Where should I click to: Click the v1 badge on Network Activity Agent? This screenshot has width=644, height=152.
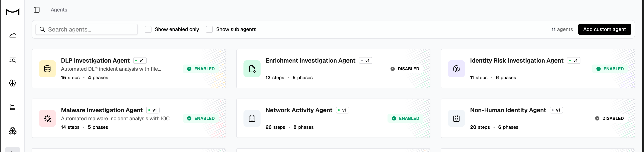click(342, 110)
